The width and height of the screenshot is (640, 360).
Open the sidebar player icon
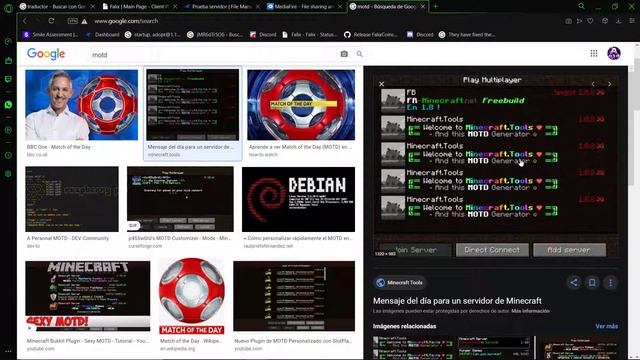click(x=8, y=130)
